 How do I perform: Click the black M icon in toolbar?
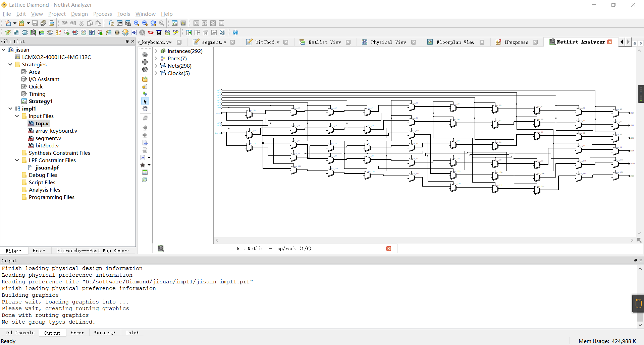[159, 32]
